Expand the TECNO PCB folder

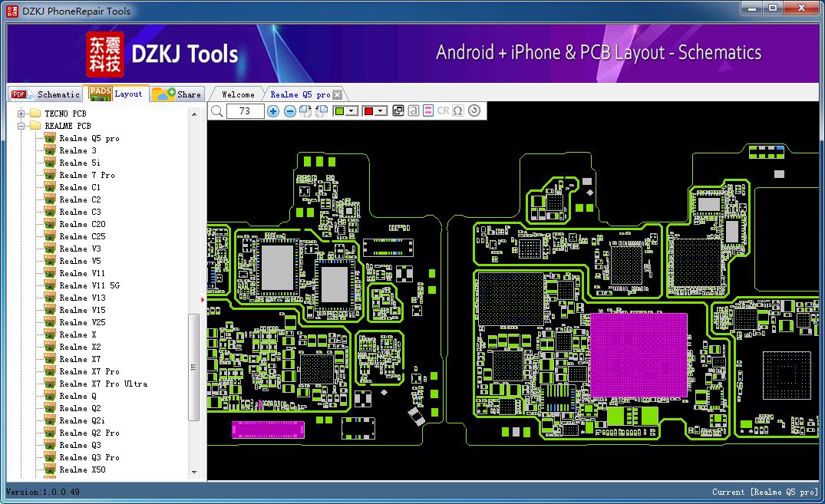pyautogui.click(x=21, y=114)
